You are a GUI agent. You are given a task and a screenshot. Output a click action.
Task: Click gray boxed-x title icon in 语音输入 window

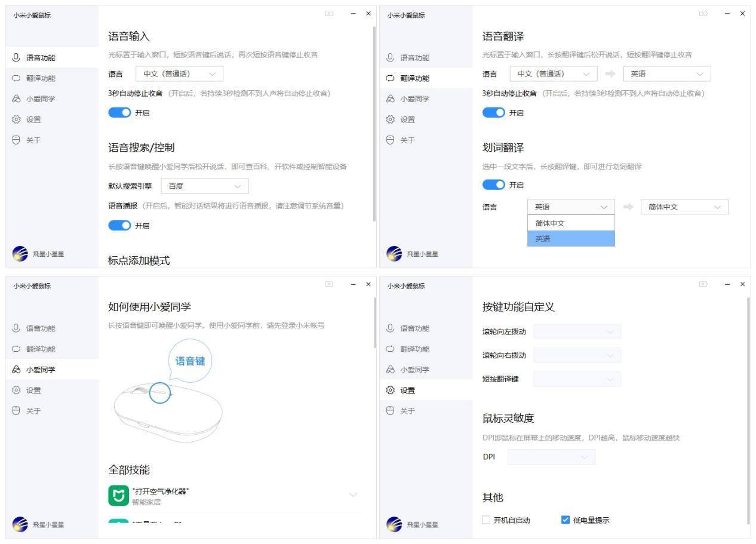329,13
